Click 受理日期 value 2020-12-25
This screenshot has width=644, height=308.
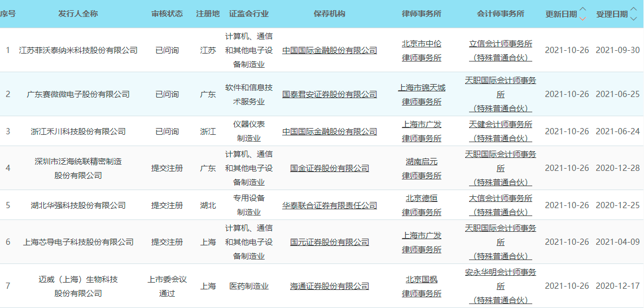tap(617, 205)
